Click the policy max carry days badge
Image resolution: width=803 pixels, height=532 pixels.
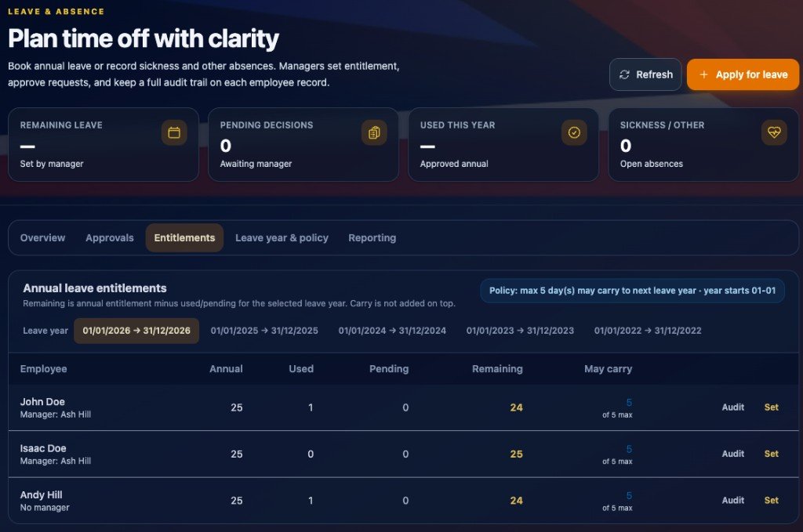633,291
